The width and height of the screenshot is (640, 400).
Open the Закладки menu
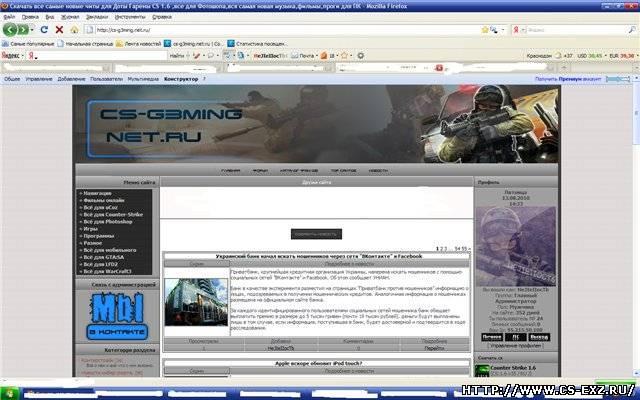click(x=97, y=17)
